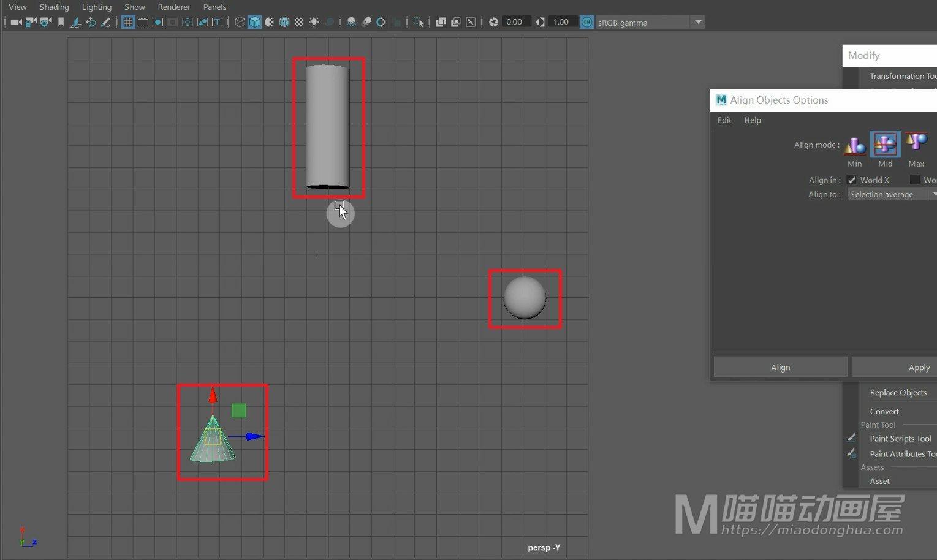Click the 2D Pan/Zoom icon
The height and width of the screenshot is (560, 937).
[x=91, y=22]
